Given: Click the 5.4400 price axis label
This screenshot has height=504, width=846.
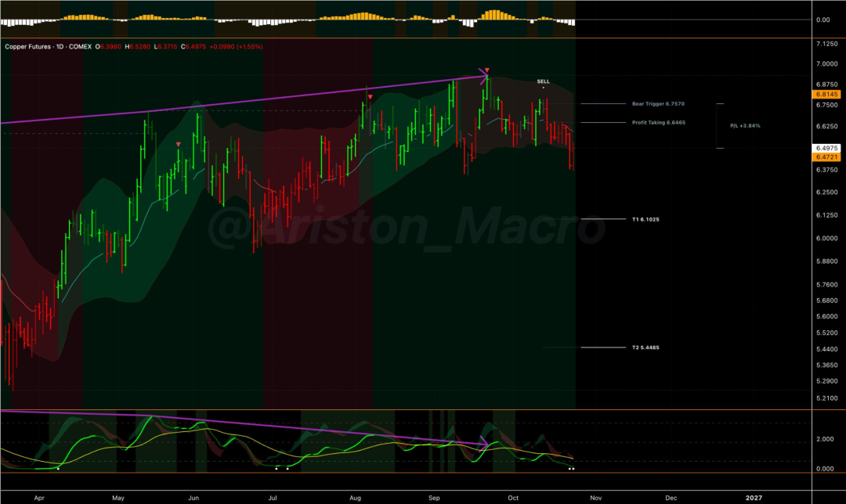Looking at the screenshot, I should [826, 349].
